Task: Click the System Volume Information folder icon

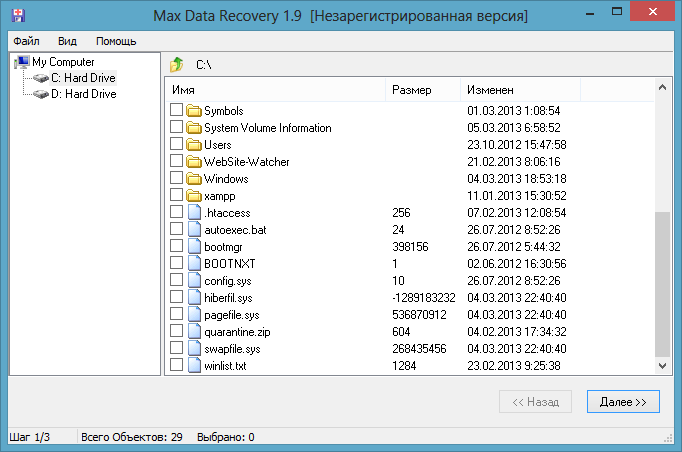Action: point(194,127)
